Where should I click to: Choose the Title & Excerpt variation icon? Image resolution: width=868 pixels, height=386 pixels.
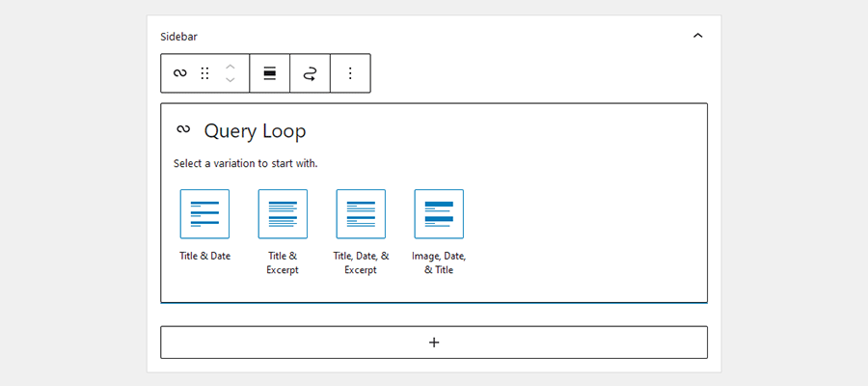(283, 213)
